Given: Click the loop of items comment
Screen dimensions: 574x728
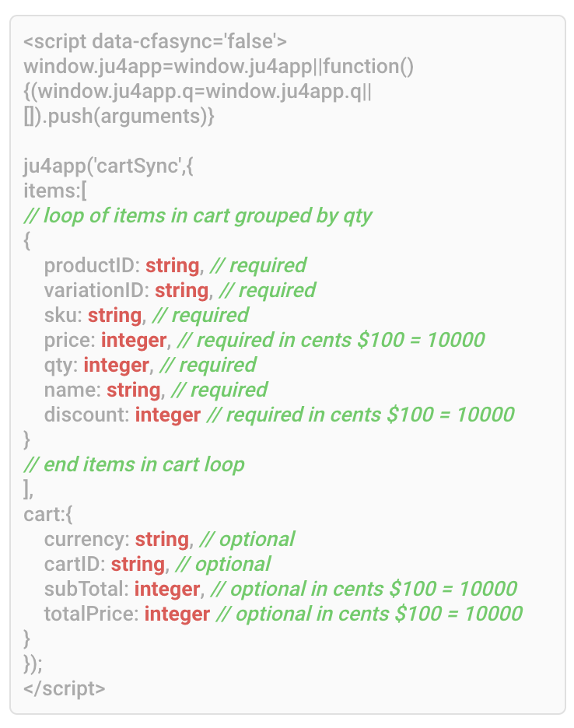Looking at the screenshot, I should tap(198, 215).
